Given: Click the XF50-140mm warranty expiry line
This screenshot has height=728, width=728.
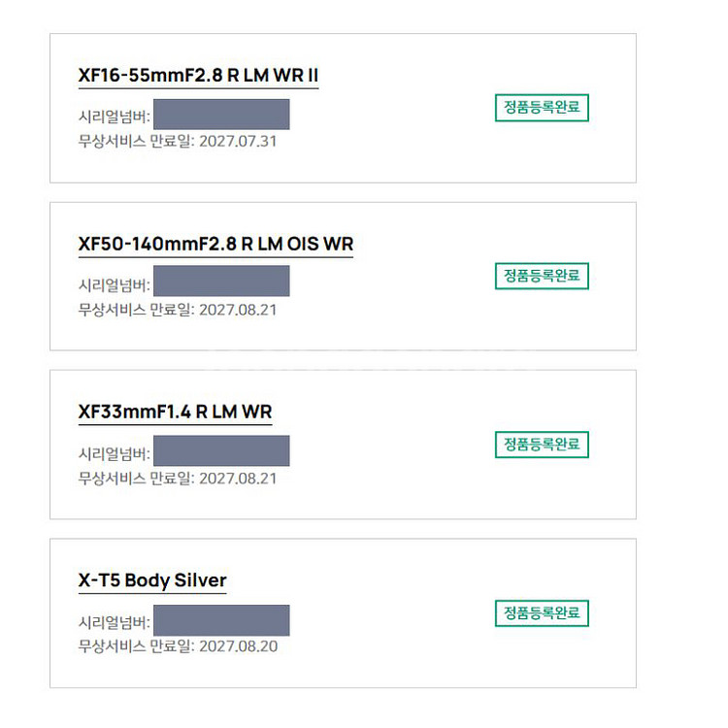Looking at the screenshot, I should tap(179, 310).
